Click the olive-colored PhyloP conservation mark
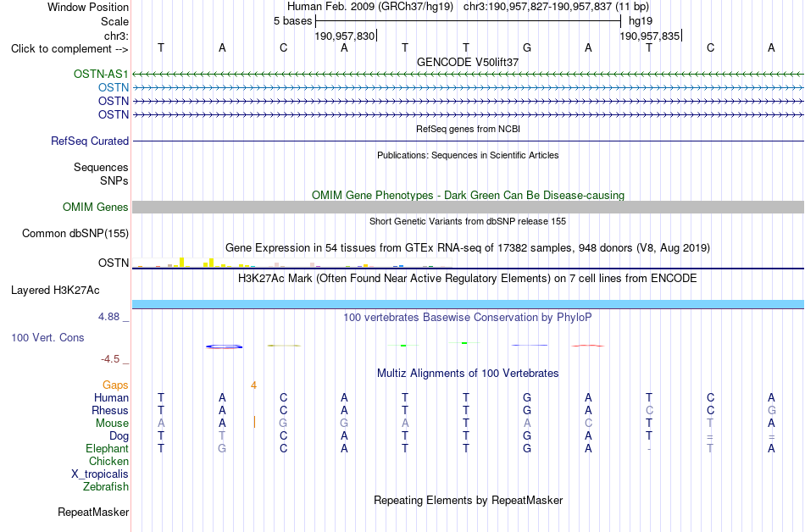805x532 pixels. 284,346
